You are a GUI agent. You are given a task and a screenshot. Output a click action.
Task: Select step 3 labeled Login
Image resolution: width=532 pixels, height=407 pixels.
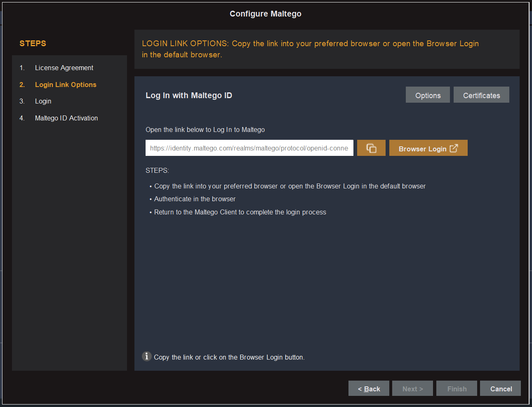(43, 101)
